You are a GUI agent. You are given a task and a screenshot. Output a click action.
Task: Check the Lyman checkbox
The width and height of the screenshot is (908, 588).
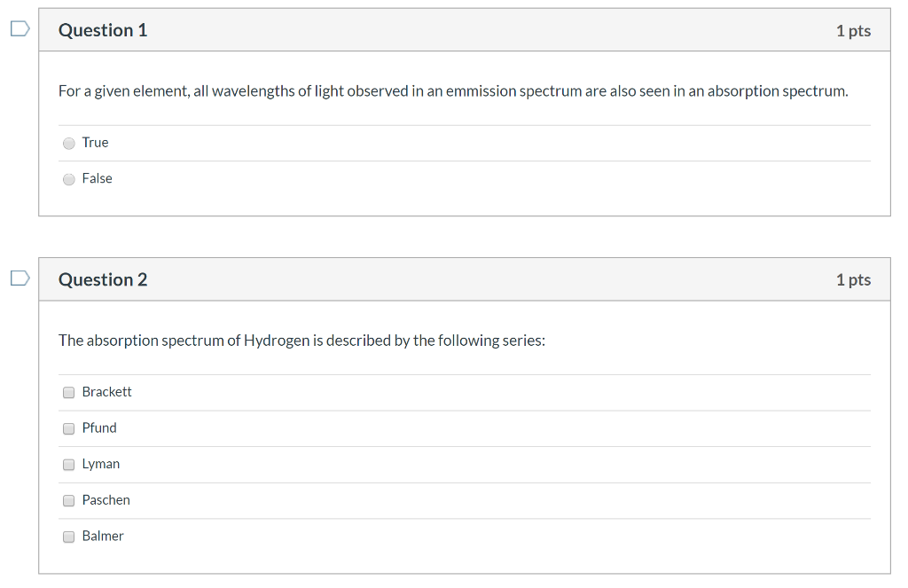[x=68, y=464]
